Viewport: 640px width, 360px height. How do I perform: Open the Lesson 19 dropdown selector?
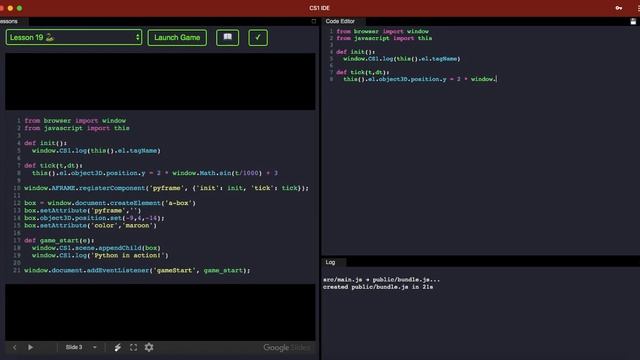click(73, 38)
